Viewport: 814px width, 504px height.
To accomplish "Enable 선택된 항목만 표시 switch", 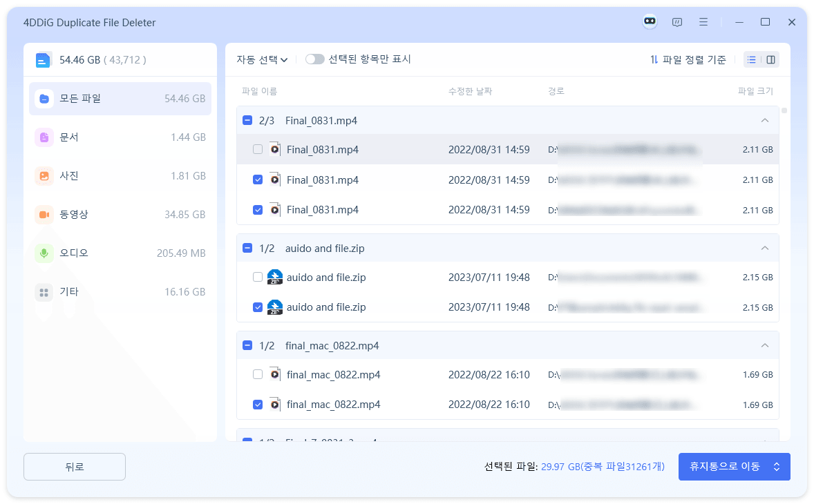I will [x=315, y=59].
